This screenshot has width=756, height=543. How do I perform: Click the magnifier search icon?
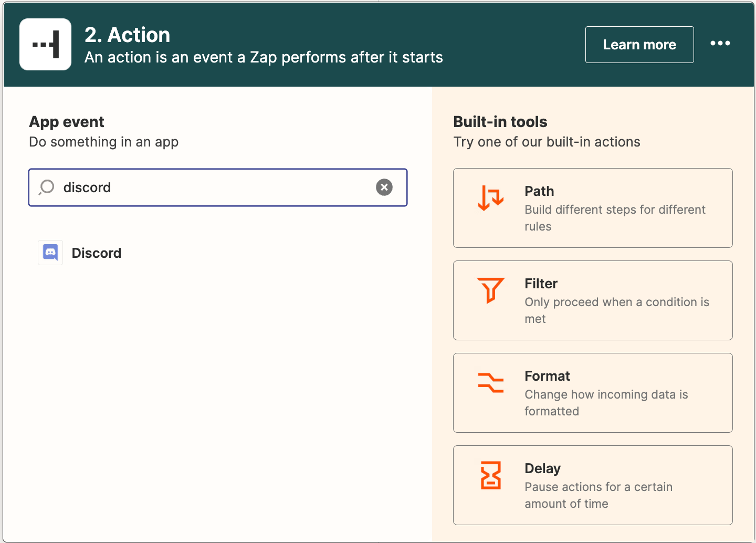coord(47,187)
